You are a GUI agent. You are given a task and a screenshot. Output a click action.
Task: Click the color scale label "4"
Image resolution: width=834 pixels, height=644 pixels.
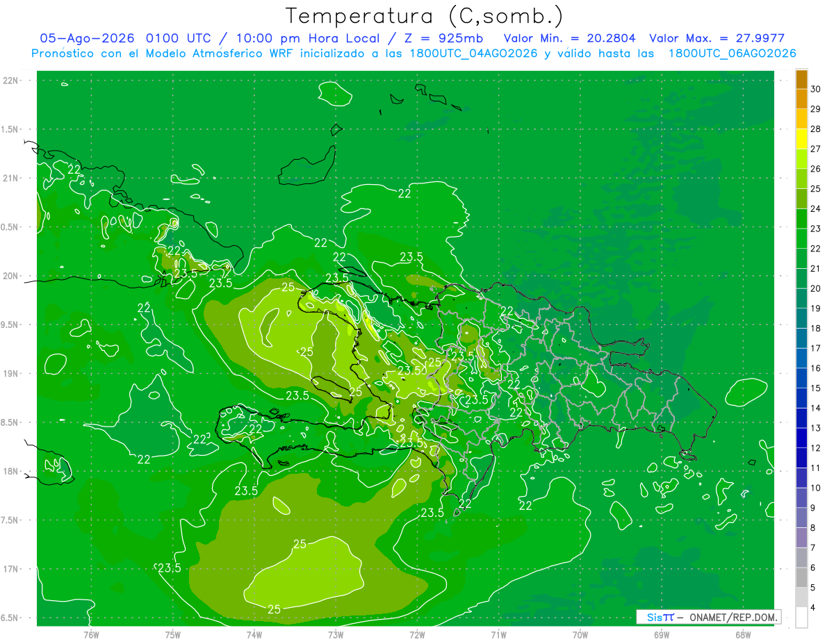pos(814,608)
